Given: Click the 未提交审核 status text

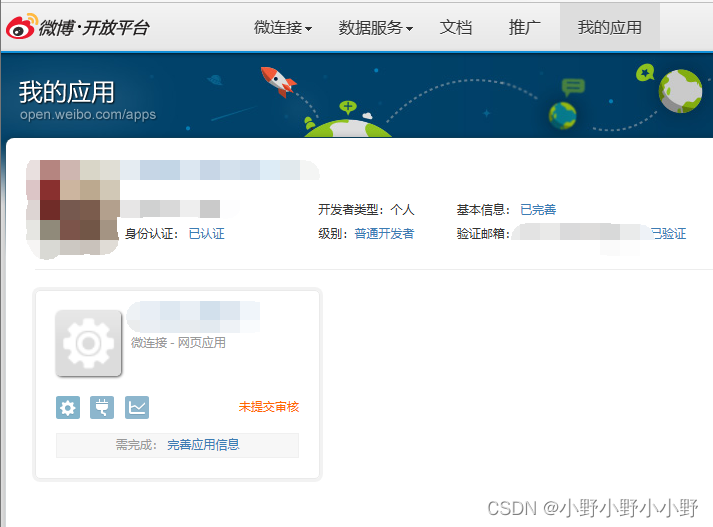Looking at the screenshot, I should pos(269,407).
